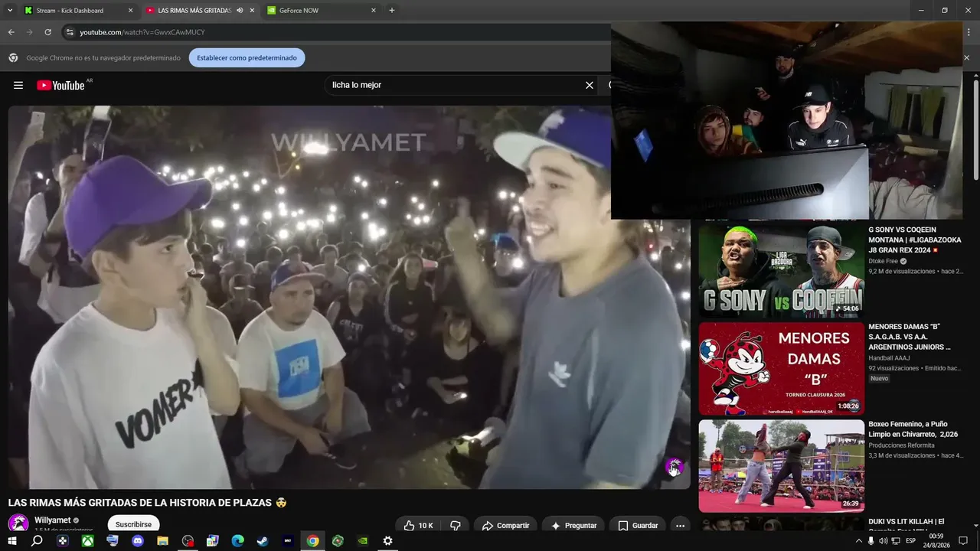Like the video with thumbs up

(418, 526)
